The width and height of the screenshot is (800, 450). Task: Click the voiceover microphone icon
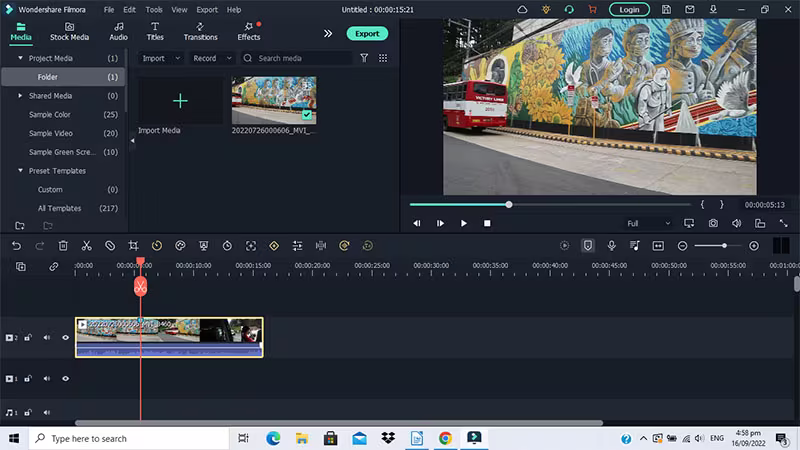(x=611, y=246)
